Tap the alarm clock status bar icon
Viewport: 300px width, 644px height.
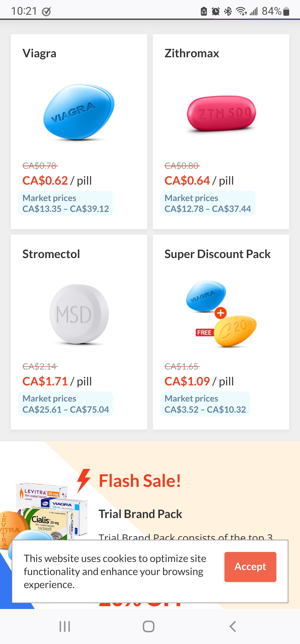(216, 11)
